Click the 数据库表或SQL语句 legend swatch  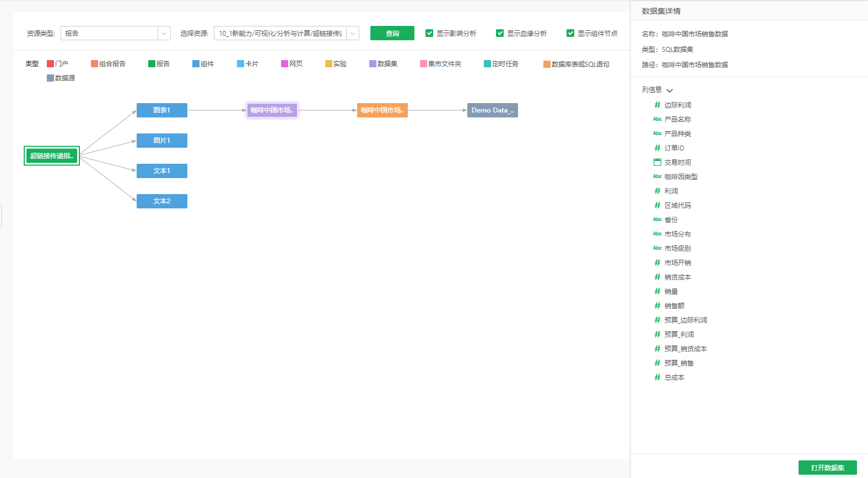pos(547,65)
